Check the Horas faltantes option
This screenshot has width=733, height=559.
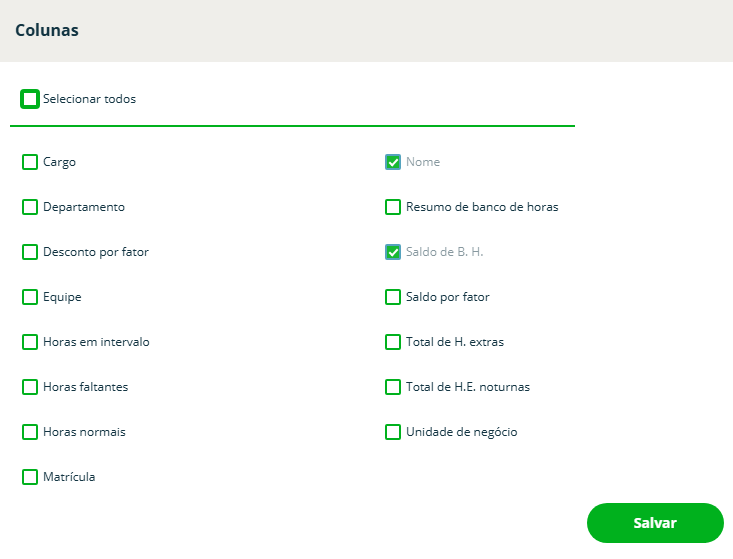point(30,387)
